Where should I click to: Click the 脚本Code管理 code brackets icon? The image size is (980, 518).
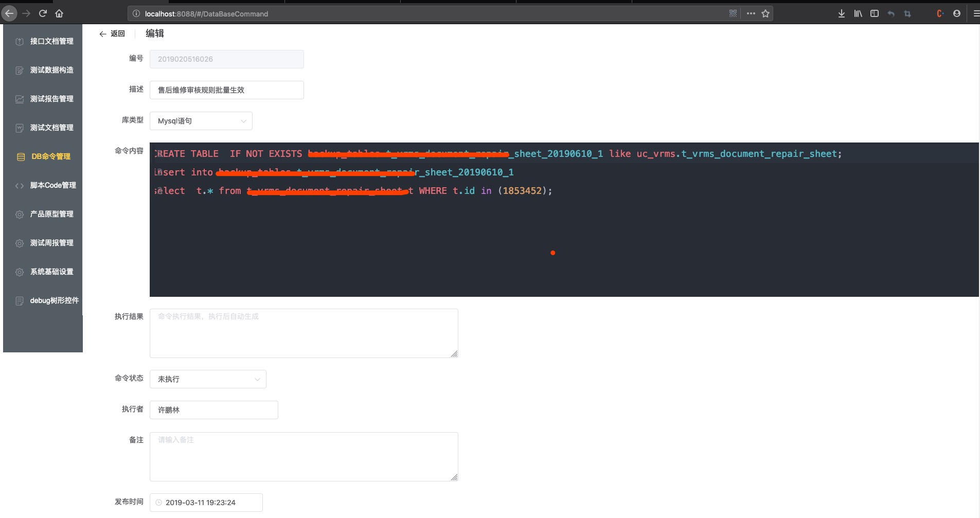[20, 186]
